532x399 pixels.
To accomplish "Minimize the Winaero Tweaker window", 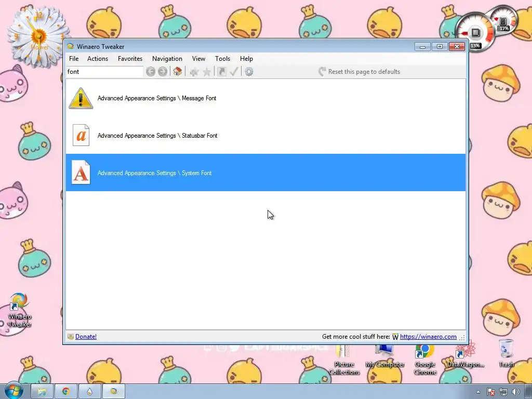I will point(422,46).
